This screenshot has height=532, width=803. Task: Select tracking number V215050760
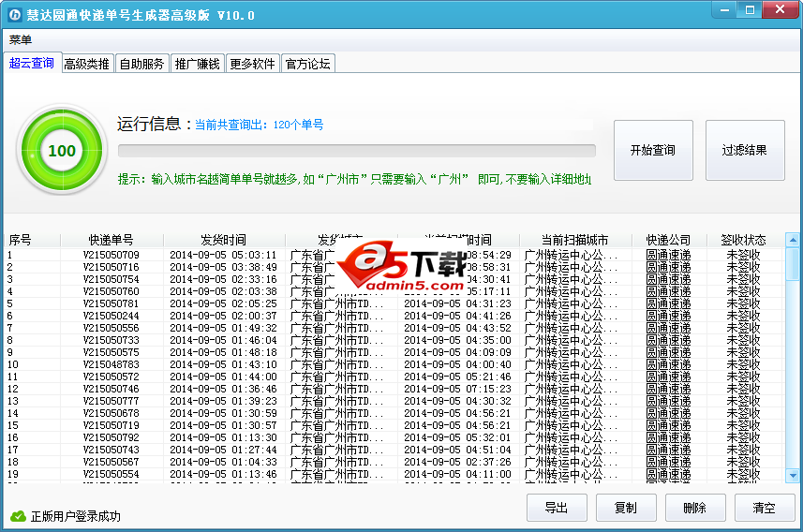[112, 291]
